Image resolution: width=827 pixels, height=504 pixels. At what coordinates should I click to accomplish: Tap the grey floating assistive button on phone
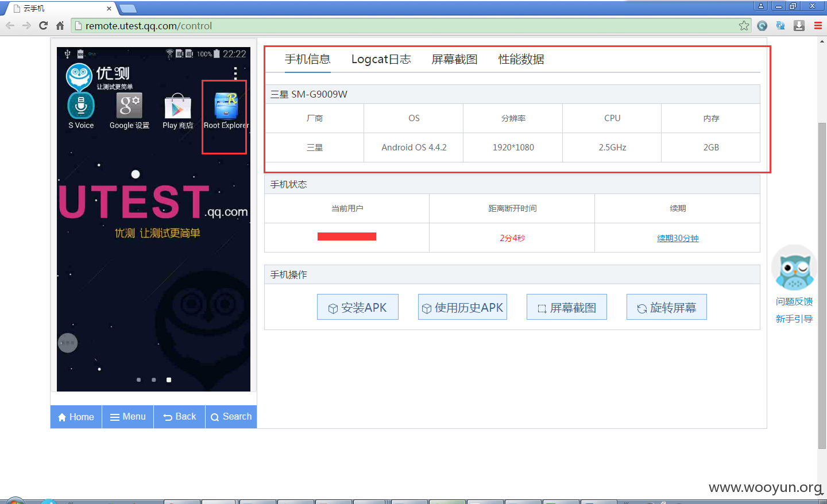click(x=68, y=343)
